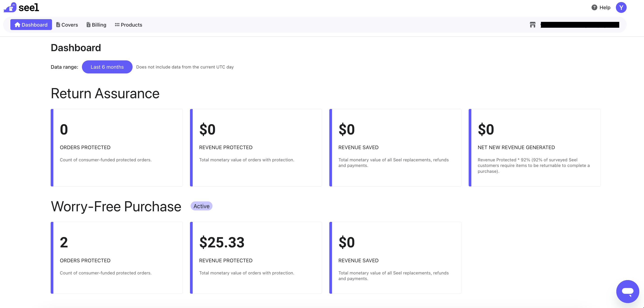644x308 pixels.
Task: Click the grid icon beside Products
Action: coord(117,25)
